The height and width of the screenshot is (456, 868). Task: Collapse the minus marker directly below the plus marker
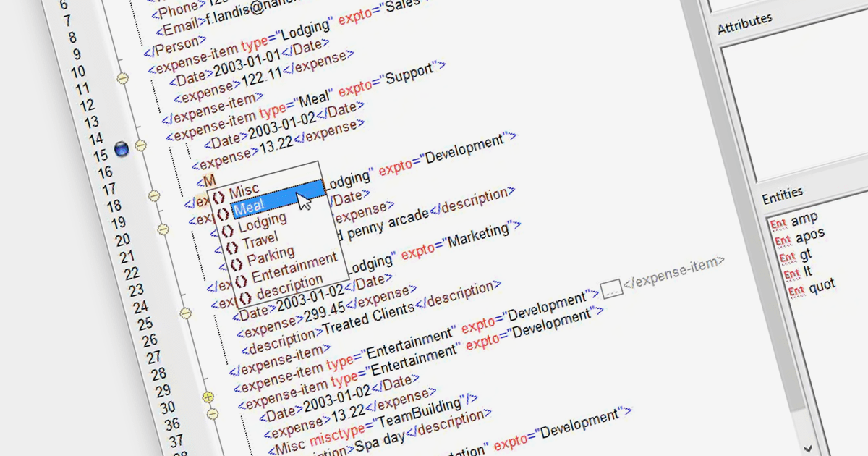(213, 414)
